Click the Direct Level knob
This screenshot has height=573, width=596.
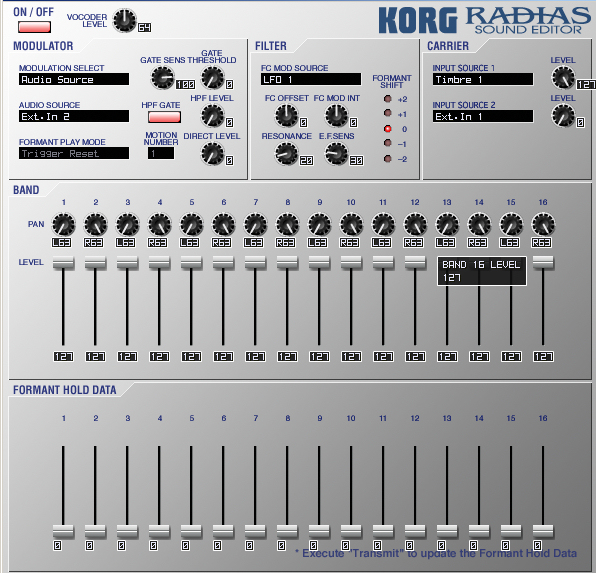coord(212,154)
